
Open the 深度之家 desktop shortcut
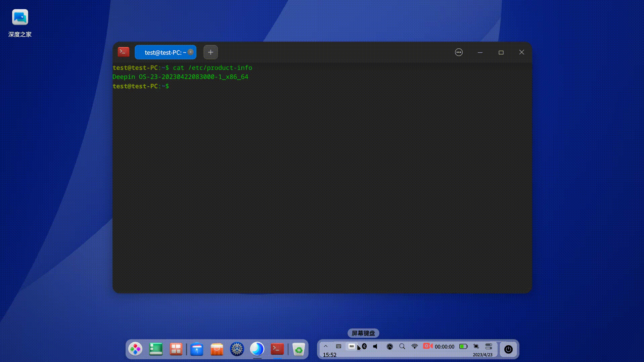(x=19, y=17)
